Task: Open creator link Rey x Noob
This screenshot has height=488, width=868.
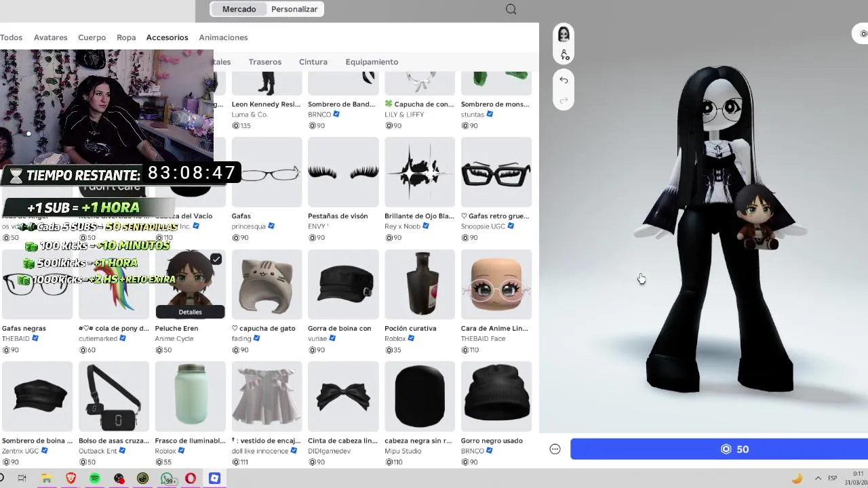Action: pyautogui.click(x=403, y=226)
